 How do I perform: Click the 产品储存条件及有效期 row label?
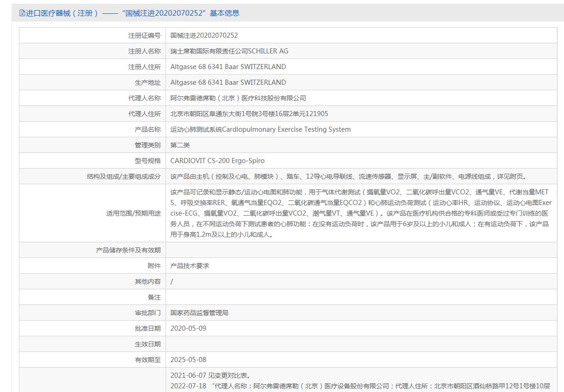[128, 250]
